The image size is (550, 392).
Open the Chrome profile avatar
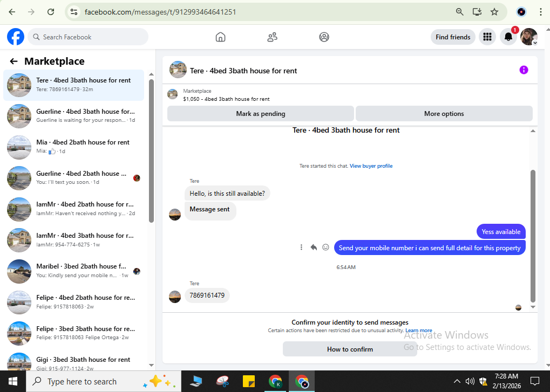pos(521,12)
